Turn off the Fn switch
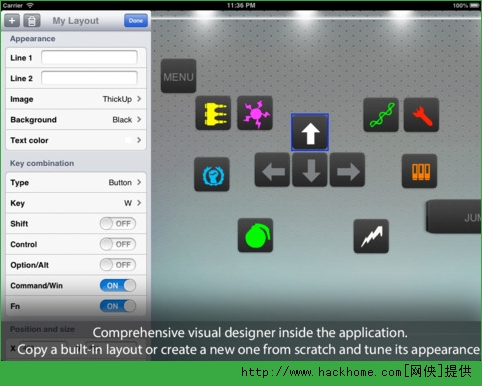 coord(118,306)
